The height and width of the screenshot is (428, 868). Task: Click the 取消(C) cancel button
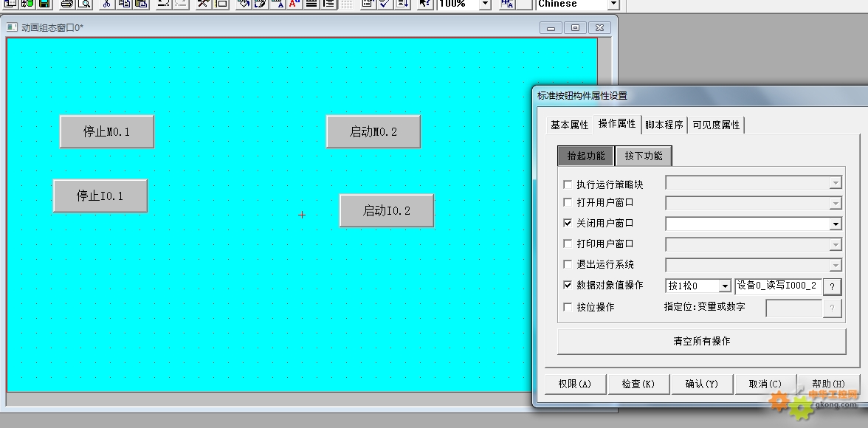pyautogui.click(x=765, y=384)
